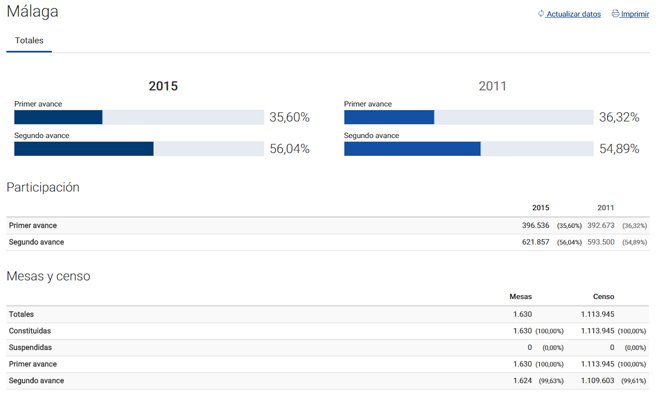660x397 pixels.
Task: Select the Totales row label in Mesas y censo
Action: point(21,314)
